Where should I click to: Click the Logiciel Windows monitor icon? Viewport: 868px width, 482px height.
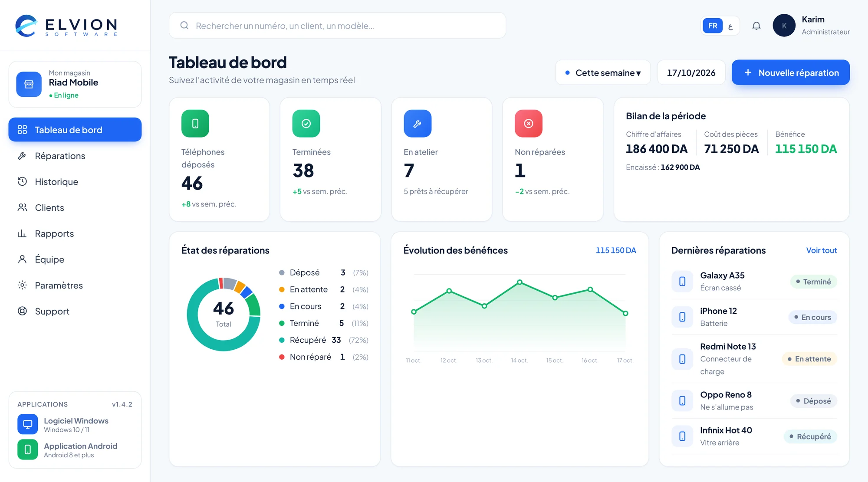(28, 424)
